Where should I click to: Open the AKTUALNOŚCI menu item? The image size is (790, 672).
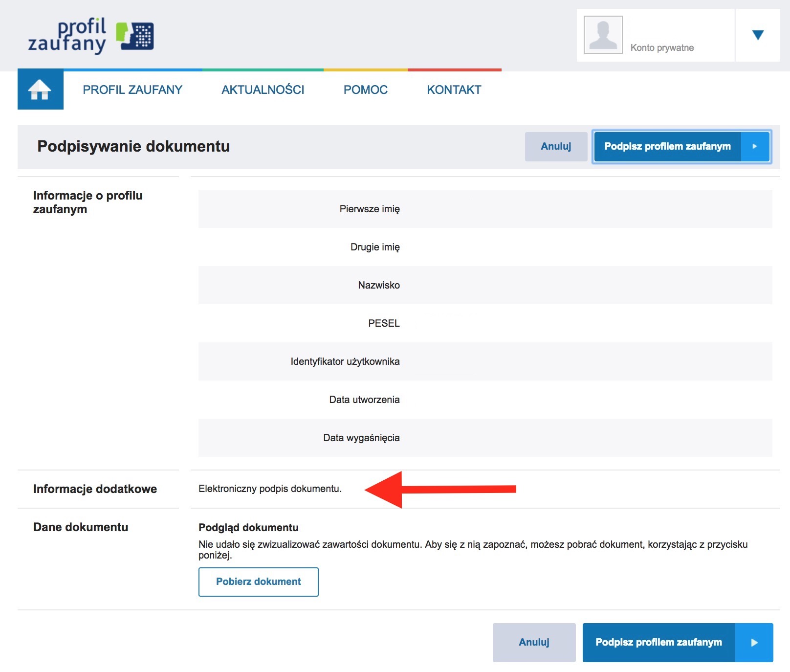(263, 90)
